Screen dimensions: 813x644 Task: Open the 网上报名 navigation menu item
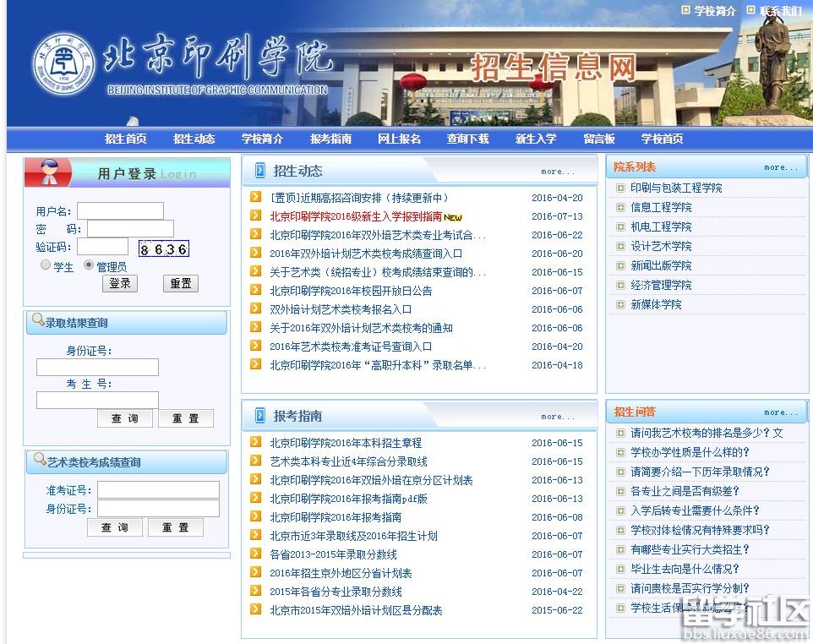[x=399, y=139]
